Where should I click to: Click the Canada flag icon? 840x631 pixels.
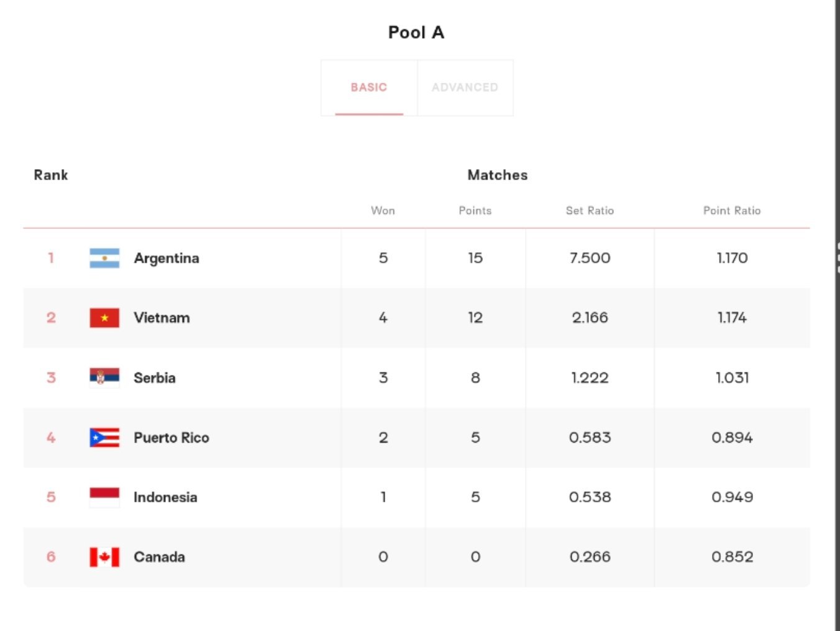point(104,557)
